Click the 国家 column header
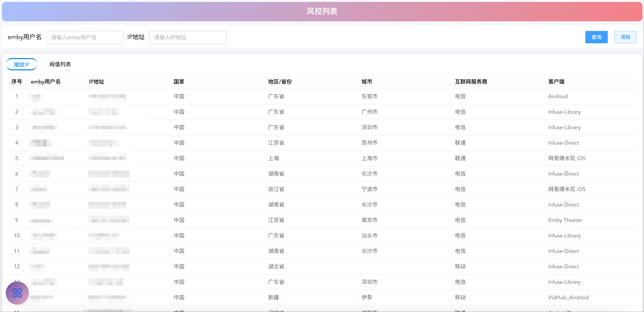Viewport: 644px width, 312px height. point(179,82)
